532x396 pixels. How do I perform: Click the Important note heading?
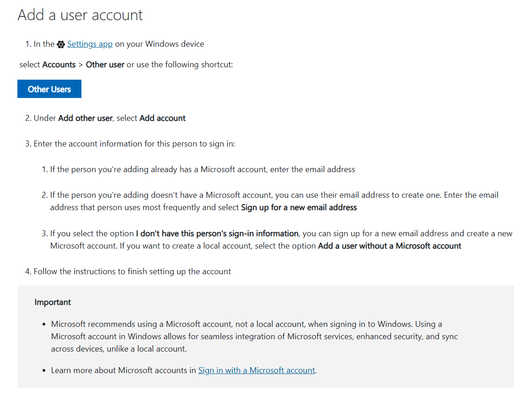click(53, 302)
